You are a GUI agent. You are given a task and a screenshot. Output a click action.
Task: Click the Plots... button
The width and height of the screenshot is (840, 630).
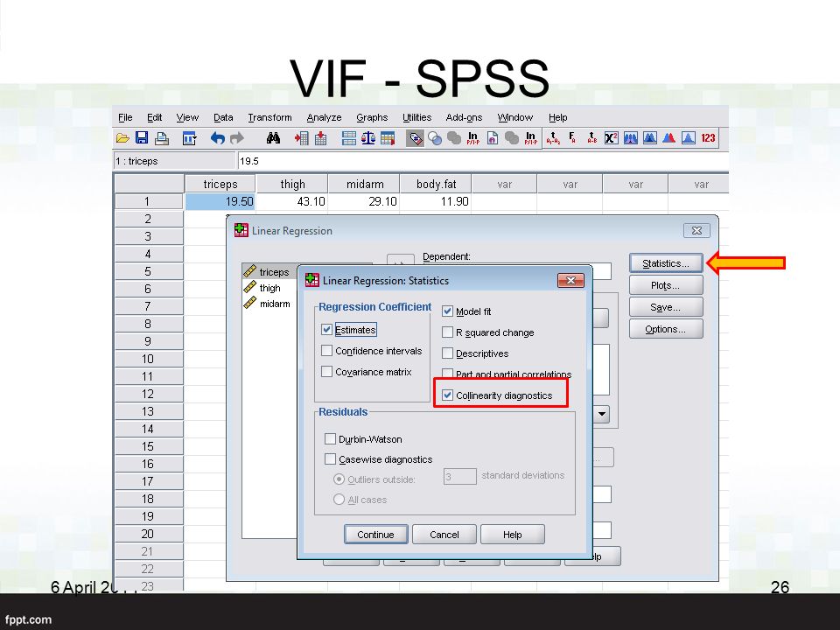666,285
